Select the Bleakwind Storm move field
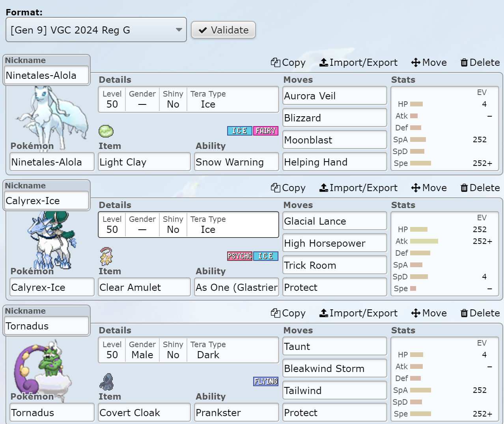504x424 pixels. (x=335, y=368)
